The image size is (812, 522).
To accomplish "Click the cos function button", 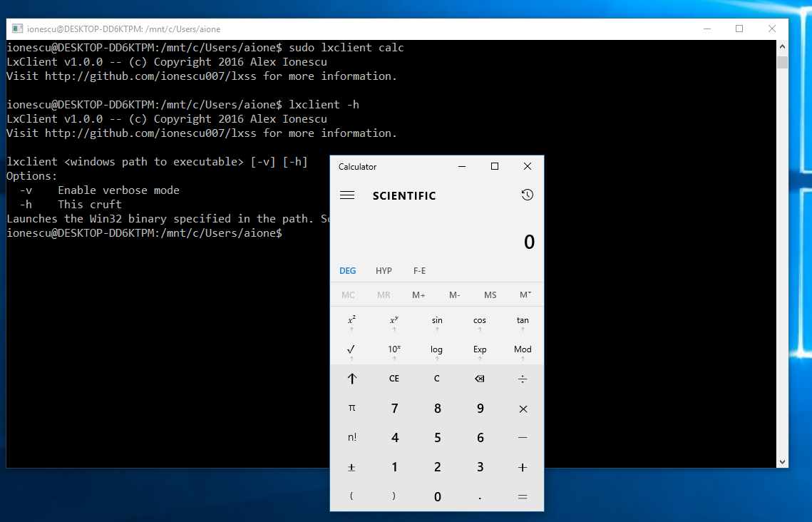I will (x=480, y=321).
